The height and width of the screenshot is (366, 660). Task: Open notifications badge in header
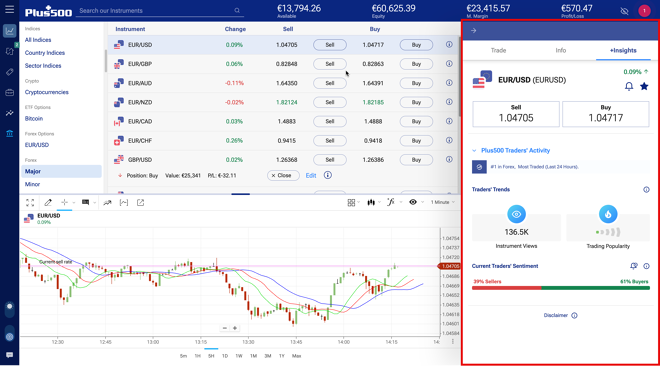pos(644,11)
